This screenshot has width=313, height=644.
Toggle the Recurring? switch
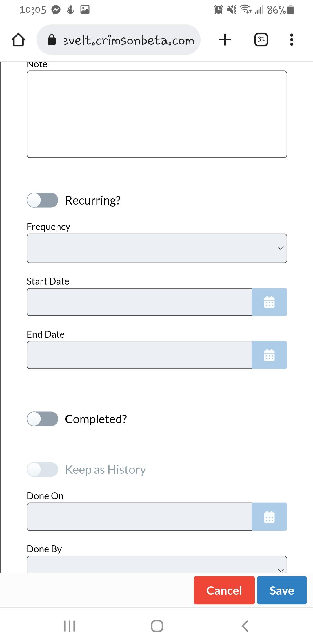point(43,200)
